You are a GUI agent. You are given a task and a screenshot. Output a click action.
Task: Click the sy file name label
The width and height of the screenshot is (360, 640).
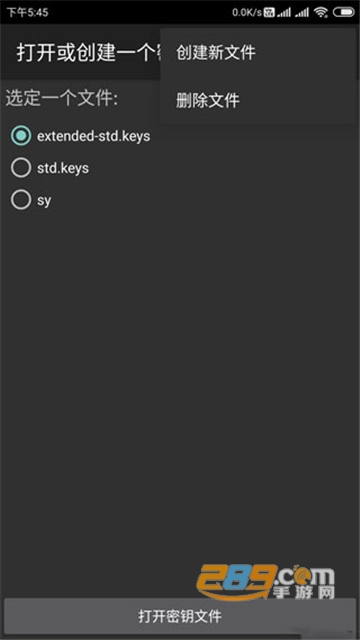[x=44, y=200]
